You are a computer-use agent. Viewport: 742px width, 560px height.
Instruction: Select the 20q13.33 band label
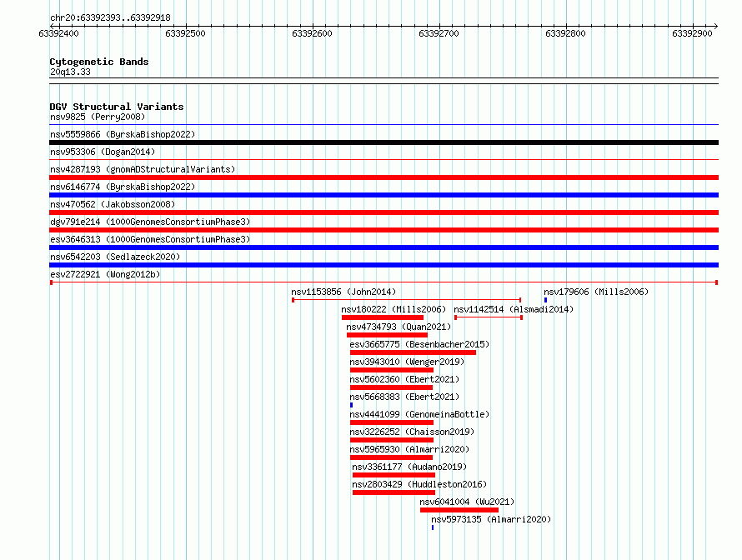tap(70, 72)
